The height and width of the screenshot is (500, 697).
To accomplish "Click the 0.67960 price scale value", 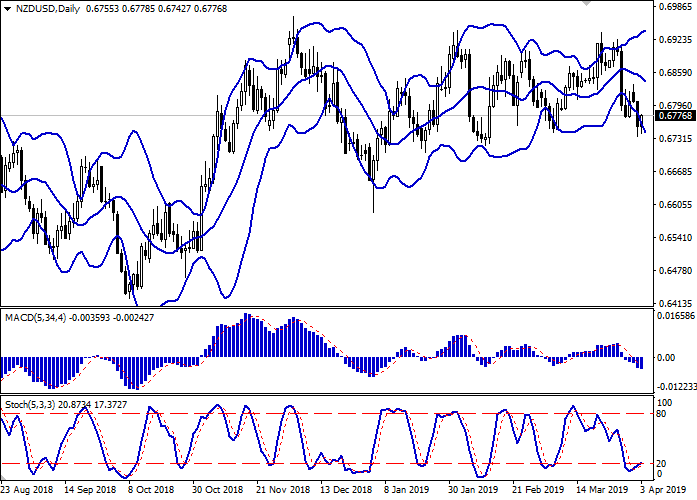I will tap(676, 106).
